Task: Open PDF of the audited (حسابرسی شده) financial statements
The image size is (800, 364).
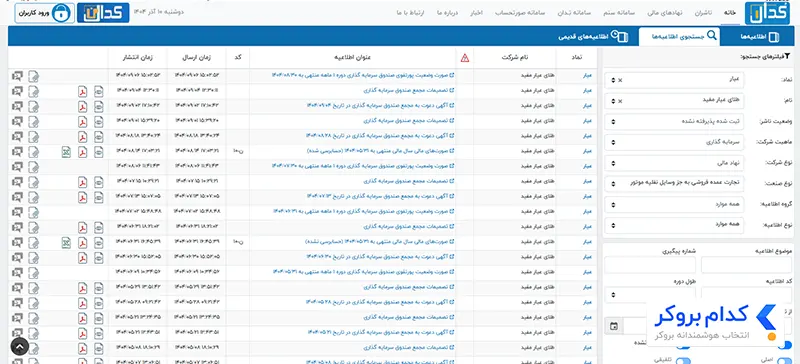Action: click(82, 152)
